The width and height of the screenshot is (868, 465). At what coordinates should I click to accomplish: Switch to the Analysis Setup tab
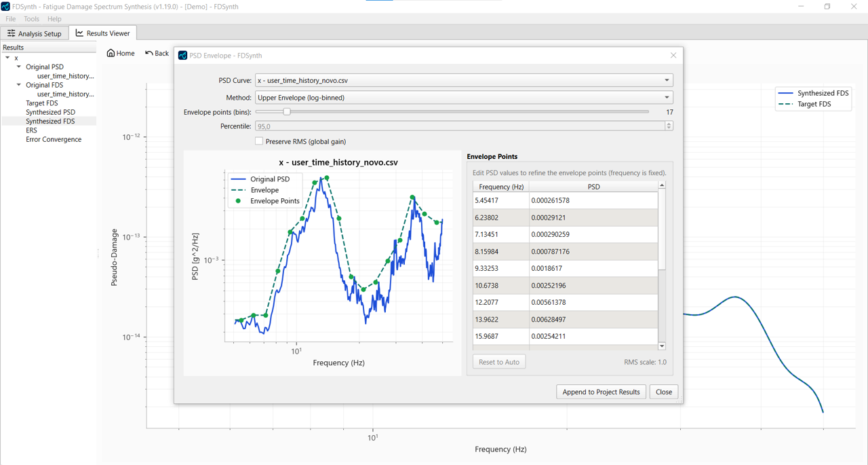[x=35, y=33]
